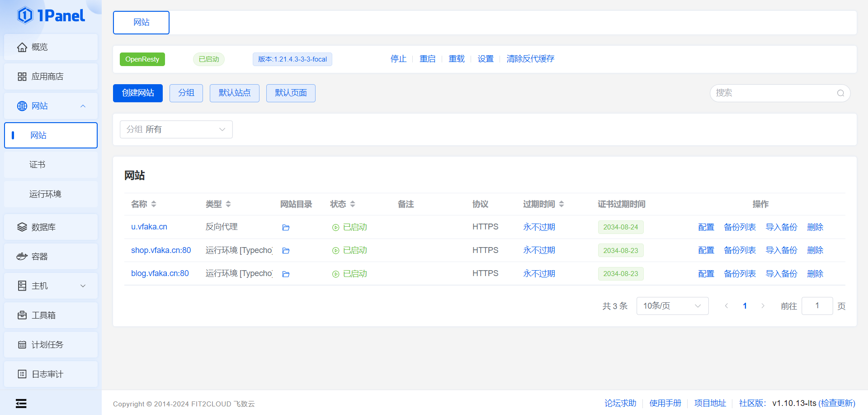Screen dimensions: 868x415
Task: Click 删除 for u.vfaka.cn
Action: point(815,227)
